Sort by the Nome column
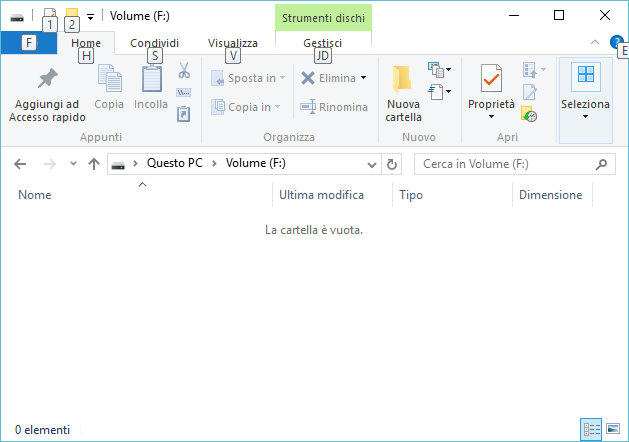This screenshot has height=442, width=629. [136, 195]
